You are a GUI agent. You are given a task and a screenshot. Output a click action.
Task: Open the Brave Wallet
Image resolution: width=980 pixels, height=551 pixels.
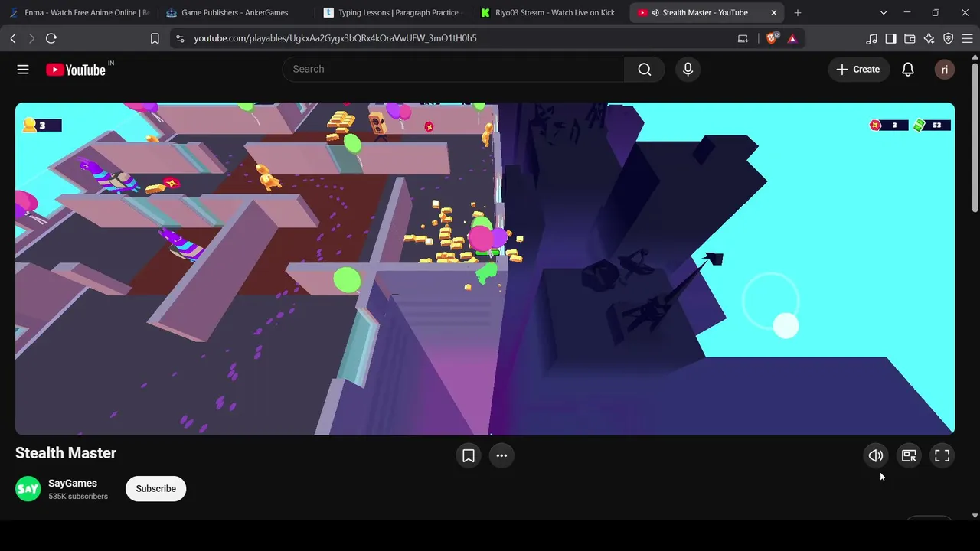(x=910, y=38)
